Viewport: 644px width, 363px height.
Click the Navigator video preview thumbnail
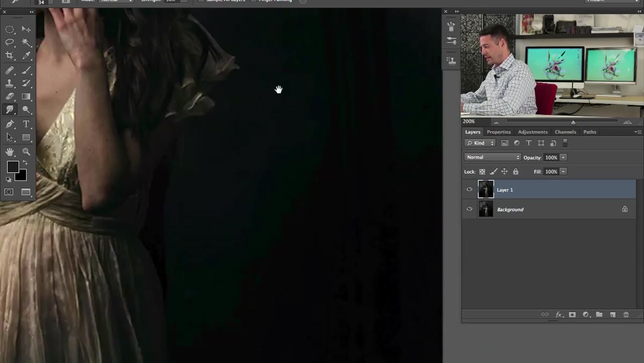(552, 66)
